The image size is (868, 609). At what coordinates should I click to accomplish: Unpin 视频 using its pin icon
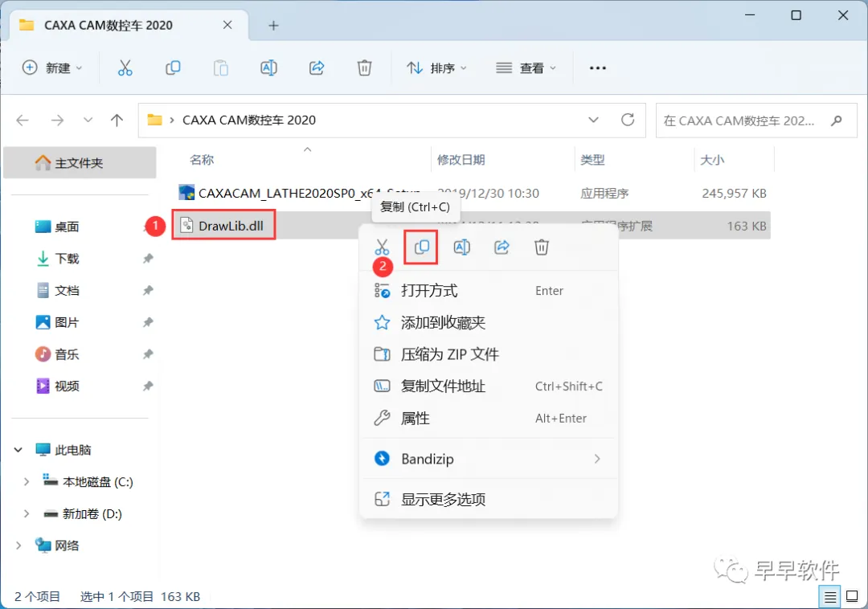148,386
